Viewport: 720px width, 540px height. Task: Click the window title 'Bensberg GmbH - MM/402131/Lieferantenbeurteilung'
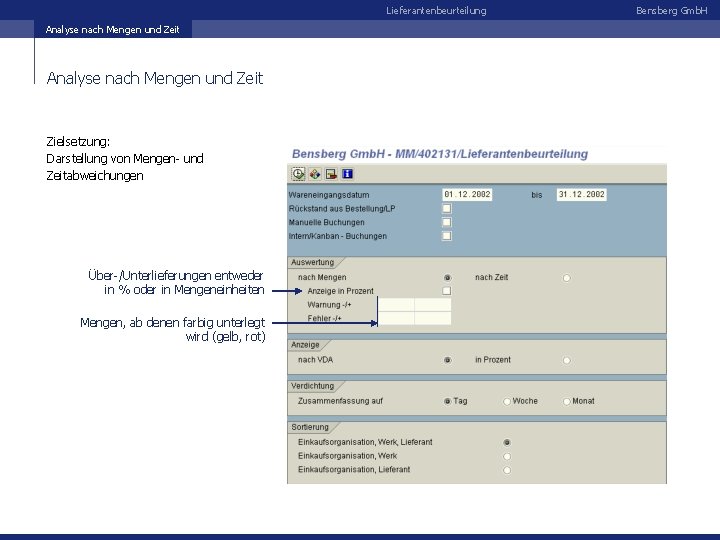tap(440, 154)
